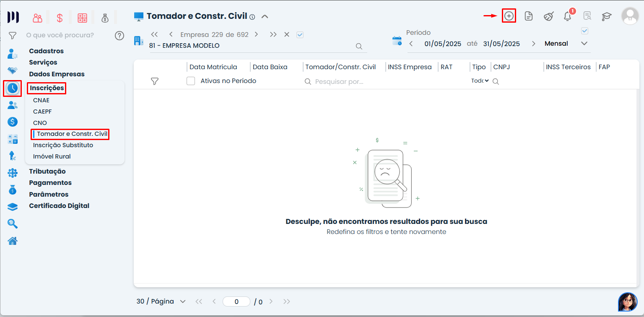Open the 30 / Página page size dropdown
This screenshot has width=644, height=317.
[x=161, y=301]
